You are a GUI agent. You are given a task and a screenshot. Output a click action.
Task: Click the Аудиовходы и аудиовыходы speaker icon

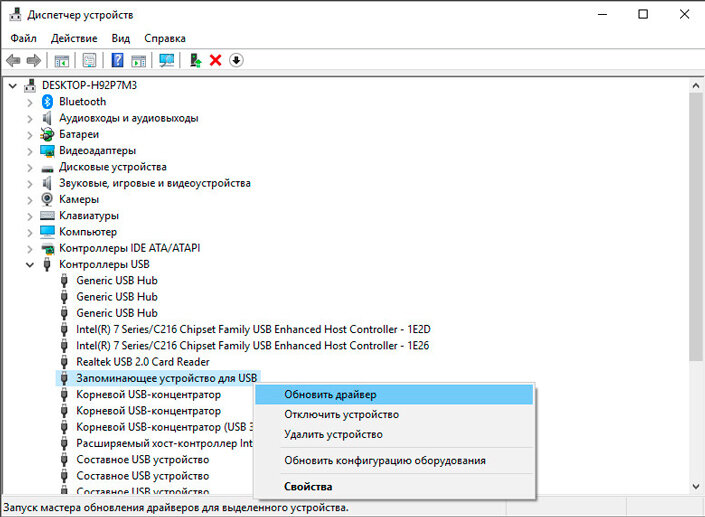click(47, 118)
